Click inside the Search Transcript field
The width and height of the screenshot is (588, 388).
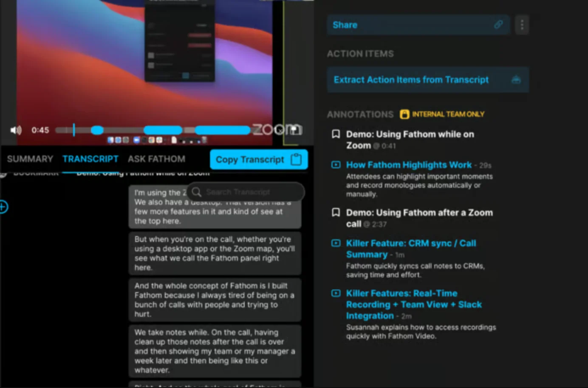pos(246,192)
